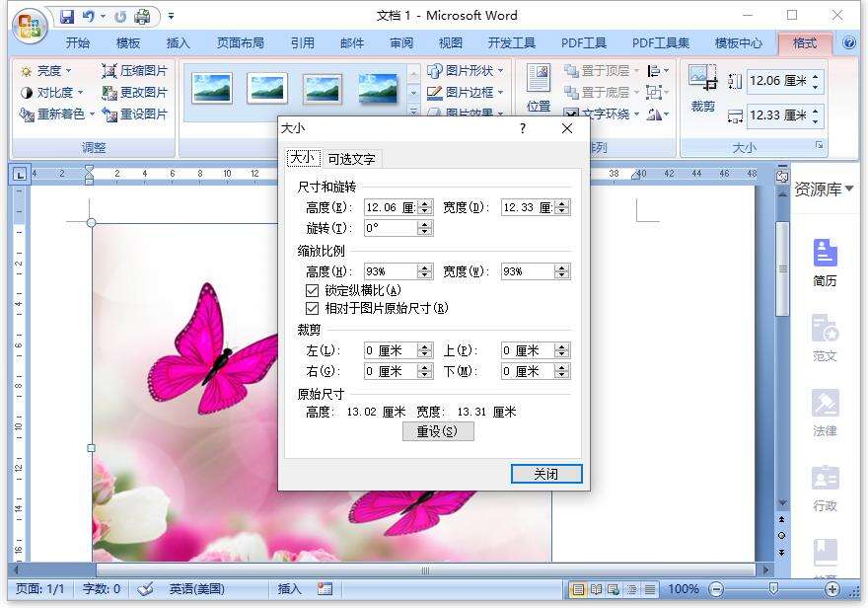Click the 高度(E) field in dialog
Viewport: 868px width, 608px height.
pyautogui.click(x=391, y=207)
